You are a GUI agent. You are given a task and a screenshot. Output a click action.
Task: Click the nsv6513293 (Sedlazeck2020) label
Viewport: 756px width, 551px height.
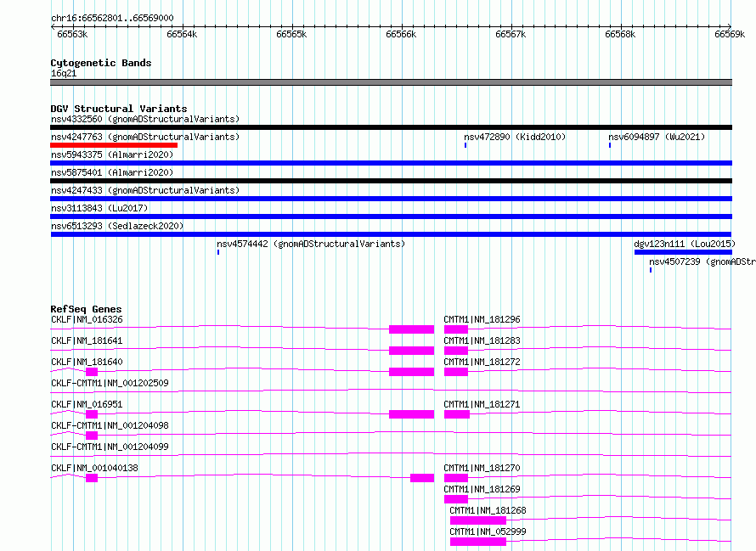tap(117, 226)
